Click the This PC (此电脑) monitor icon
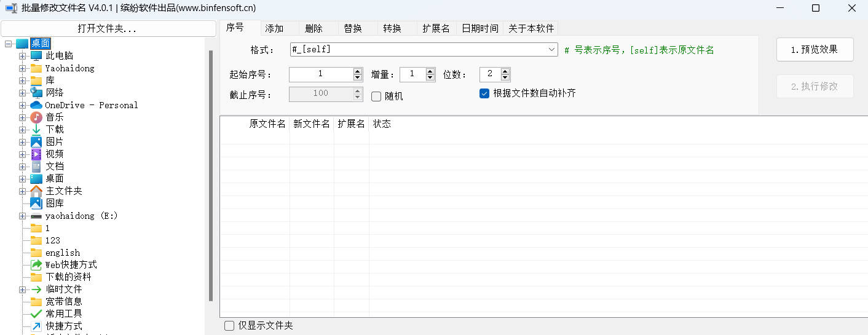 (x=36, y=56)
